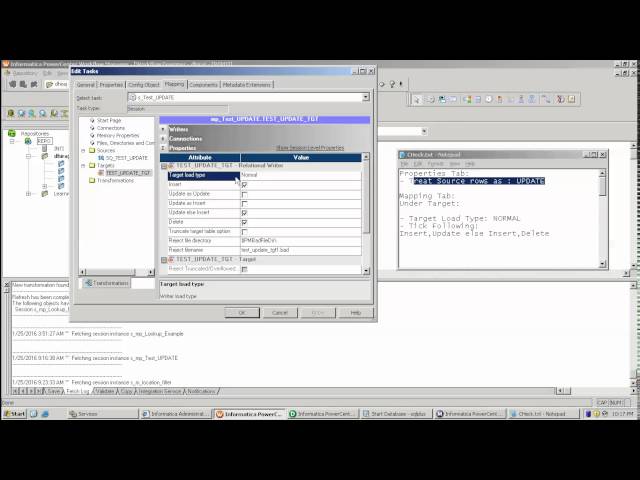Select the REPO repository node

[44, 141]
